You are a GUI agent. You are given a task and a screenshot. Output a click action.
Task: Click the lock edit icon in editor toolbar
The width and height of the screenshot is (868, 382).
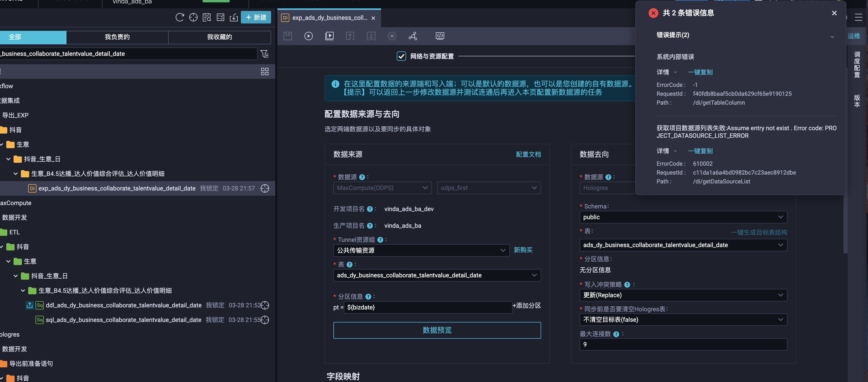click(x=371, y=36)
